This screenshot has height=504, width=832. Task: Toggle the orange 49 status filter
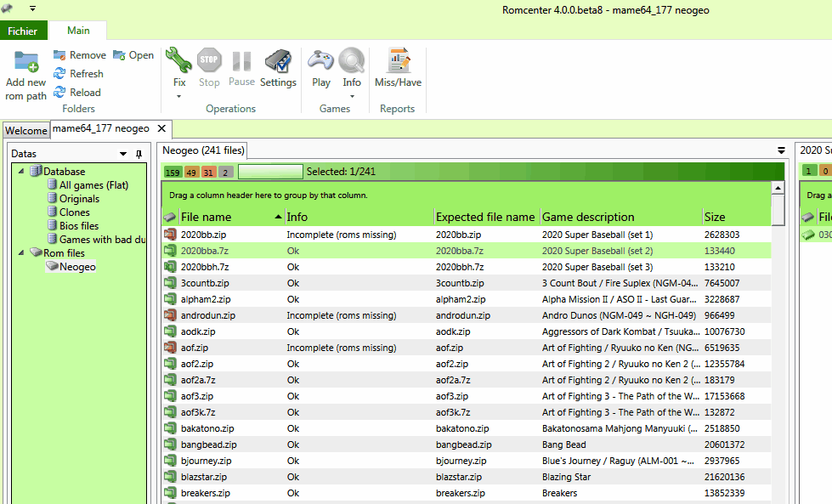pos(191,172)
